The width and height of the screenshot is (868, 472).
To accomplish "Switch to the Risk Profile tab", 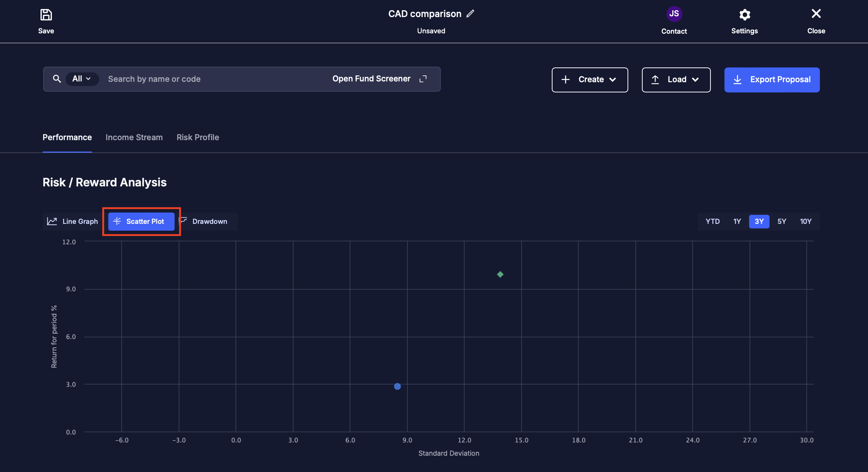I will pos(198,138).
